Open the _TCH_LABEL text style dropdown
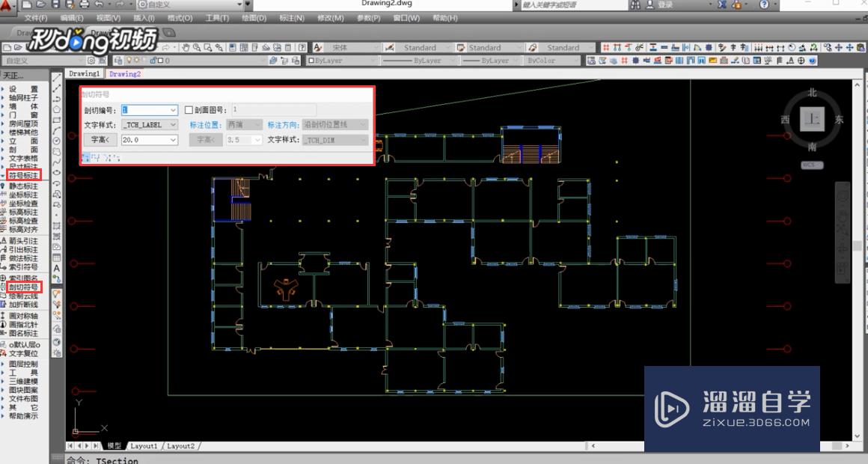 point(173,125)
